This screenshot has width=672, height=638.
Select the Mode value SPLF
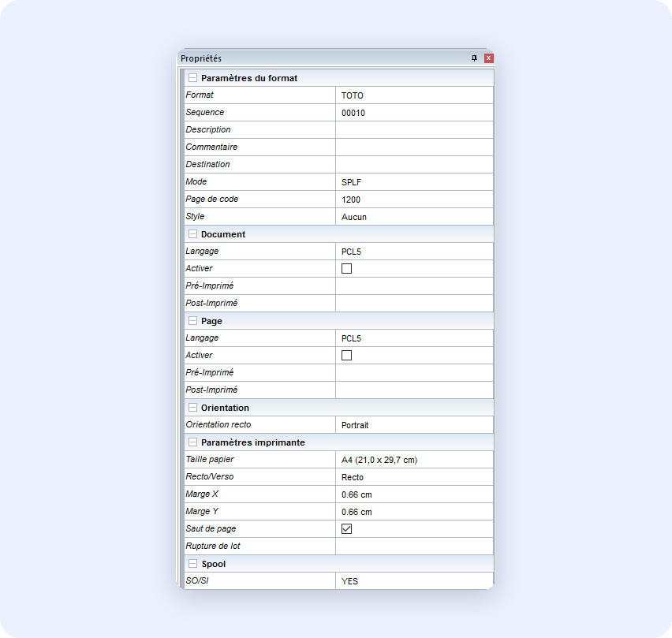pos(414,182)
